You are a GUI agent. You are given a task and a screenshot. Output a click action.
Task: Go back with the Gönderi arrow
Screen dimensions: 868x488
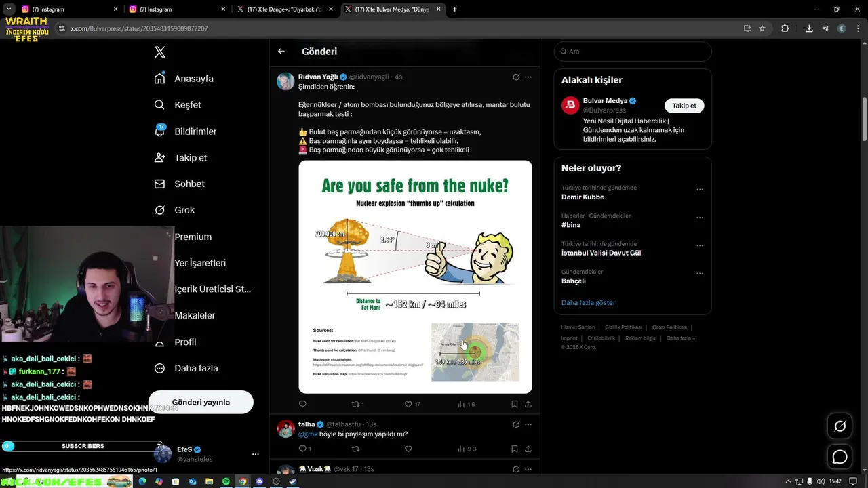pos(281,52)
